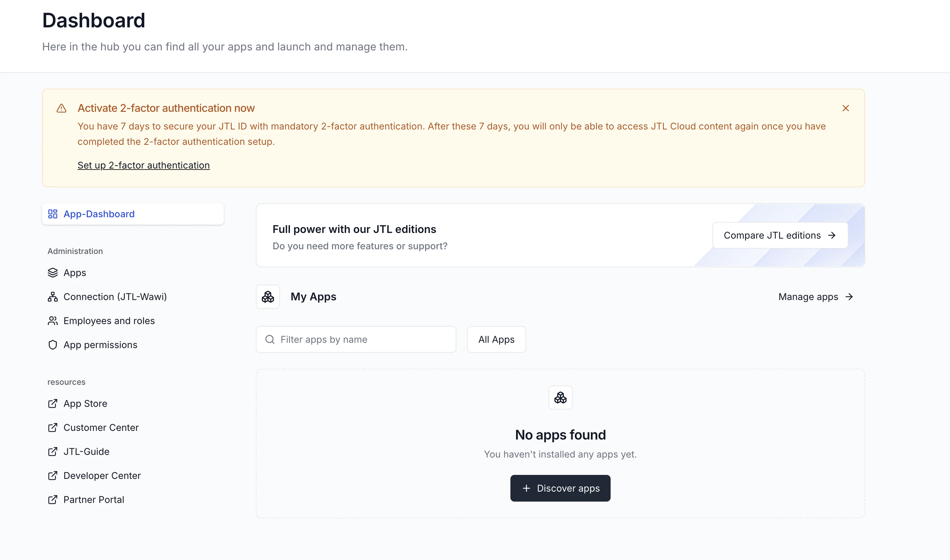Open the JTL-Guide resource link
The image size is (950, 560).
[86, 452]
